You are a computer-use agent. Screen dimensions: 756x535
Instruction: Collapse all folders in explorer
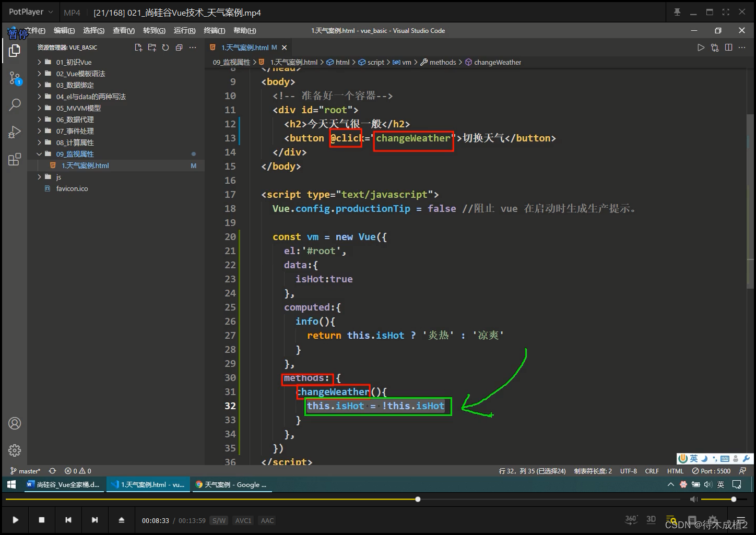tap(179, 47)
